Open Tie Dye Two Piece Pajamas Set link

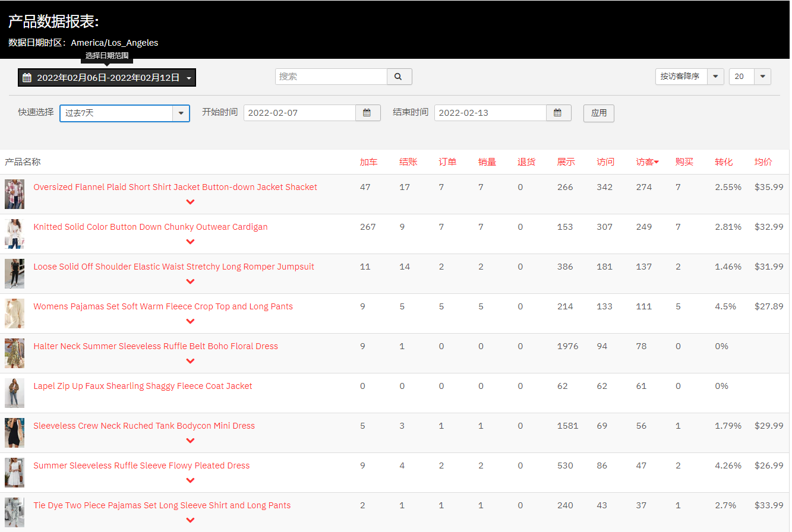click(x=162, y=505)
